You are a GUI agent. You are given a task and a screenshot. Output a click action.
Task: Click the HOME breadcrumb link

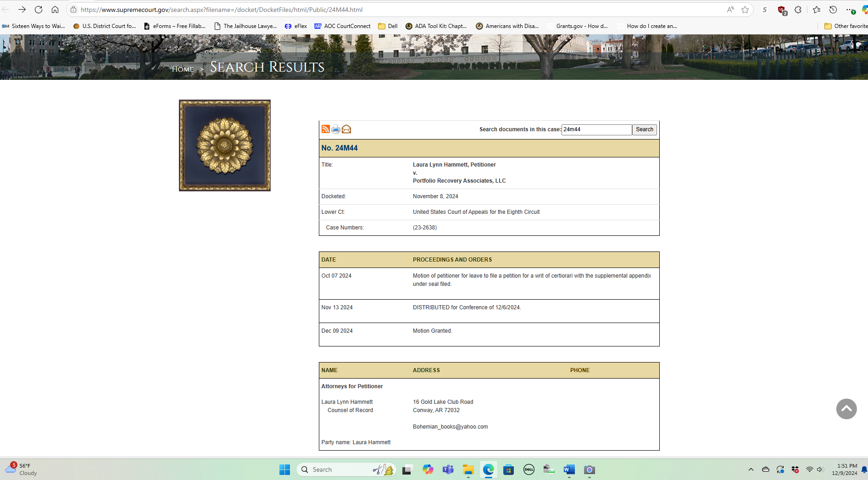(183, 69)
